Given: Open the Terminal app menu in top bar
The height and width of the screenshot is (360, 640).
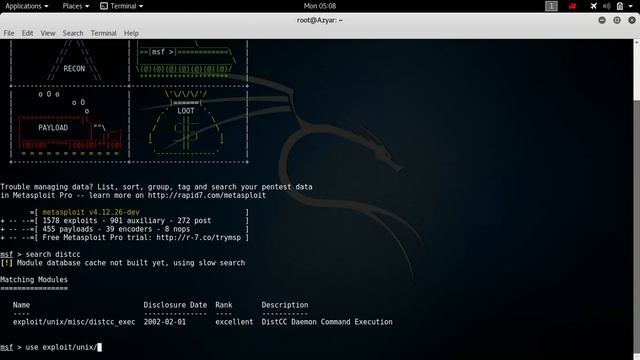Looking at the screenshot, I should tap(122, 6).
